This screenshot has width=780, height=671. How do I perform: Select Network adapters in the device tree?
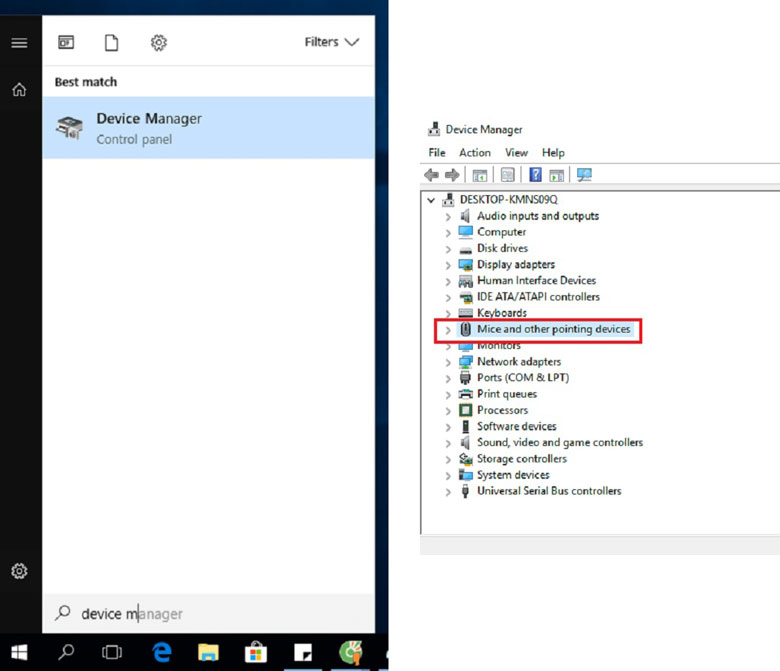click(518, 362)
